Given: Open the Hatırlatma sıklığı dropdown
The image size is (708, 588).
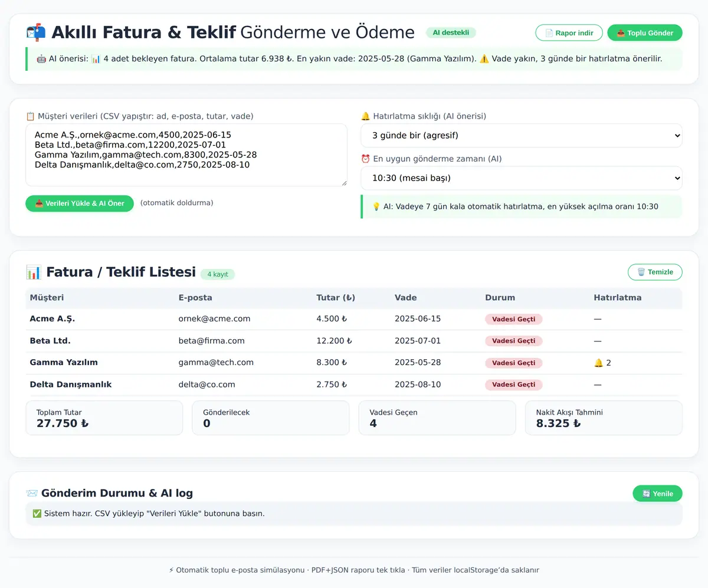Looking at the screenshot, I should [522, 136].
